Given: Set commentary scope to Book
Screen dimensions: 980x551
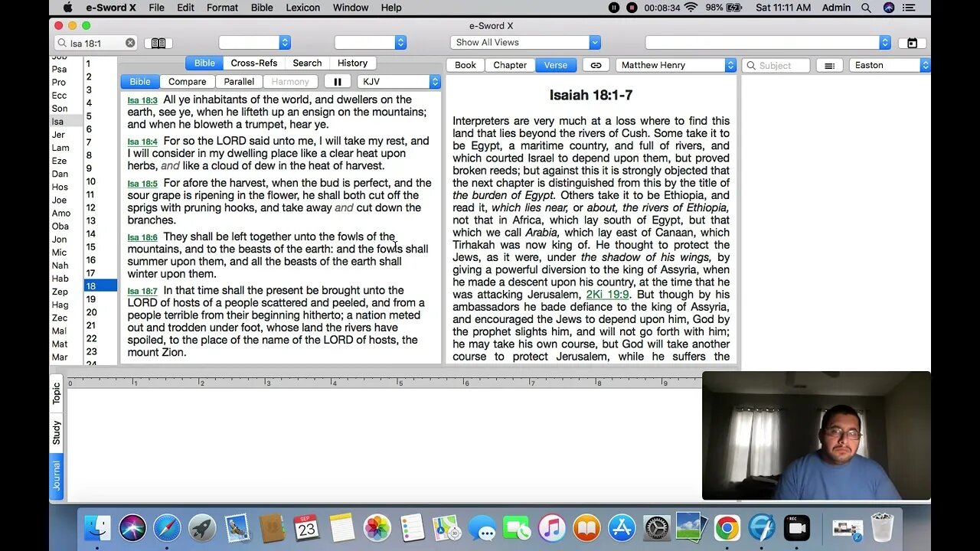Looking at the screenshot, I should (465, 65).
